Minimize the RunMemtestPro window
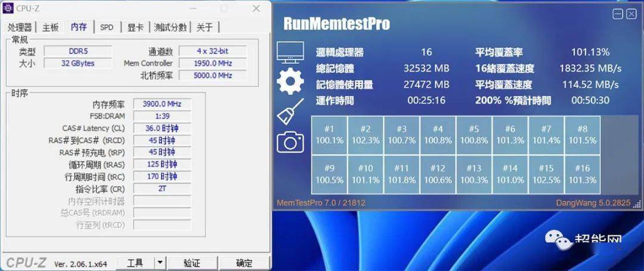 [618, 14]
